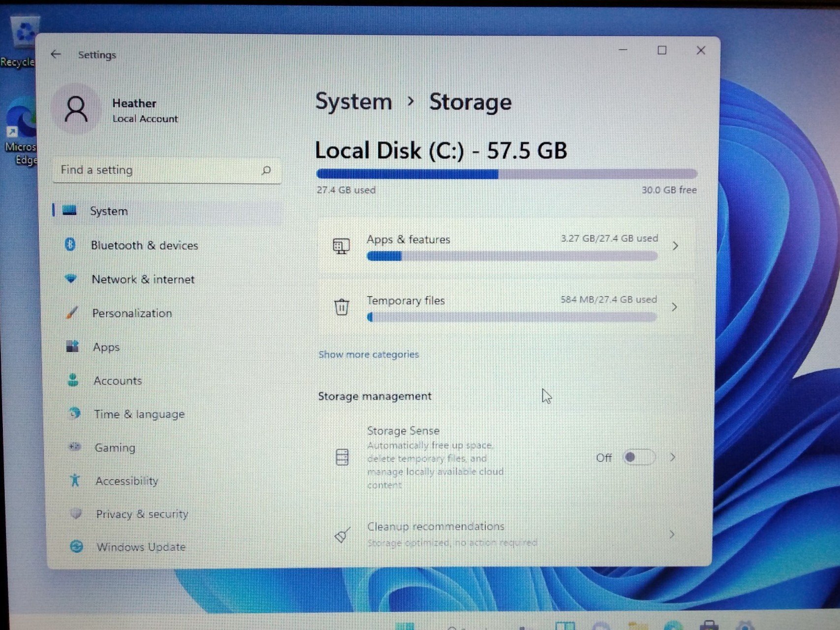Click the search magnifier in Find a setting
840x630 pixels.
coord(266,170)
